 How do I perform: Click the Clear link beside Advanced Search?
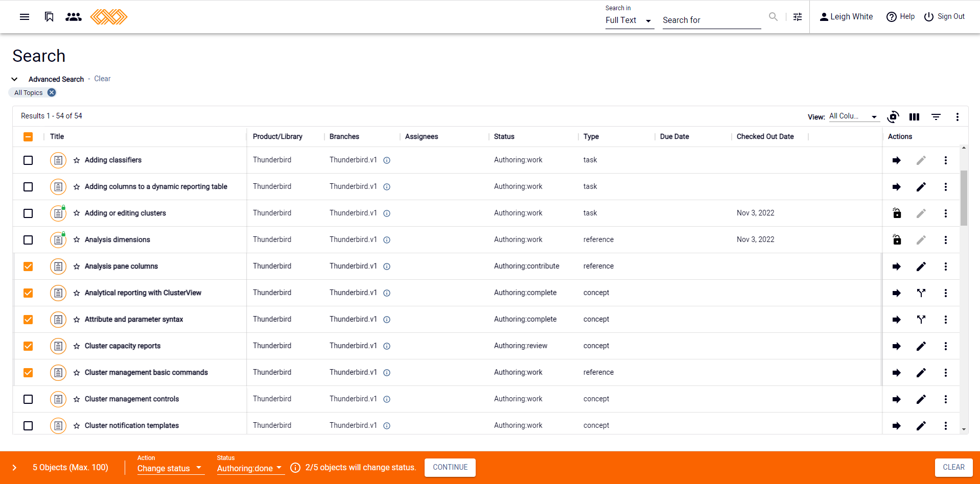point(102,79)
